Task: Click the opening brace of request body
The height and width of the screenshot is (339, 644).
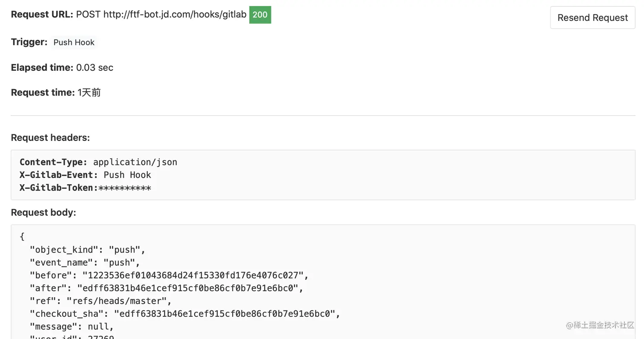Action: (22, 237)
